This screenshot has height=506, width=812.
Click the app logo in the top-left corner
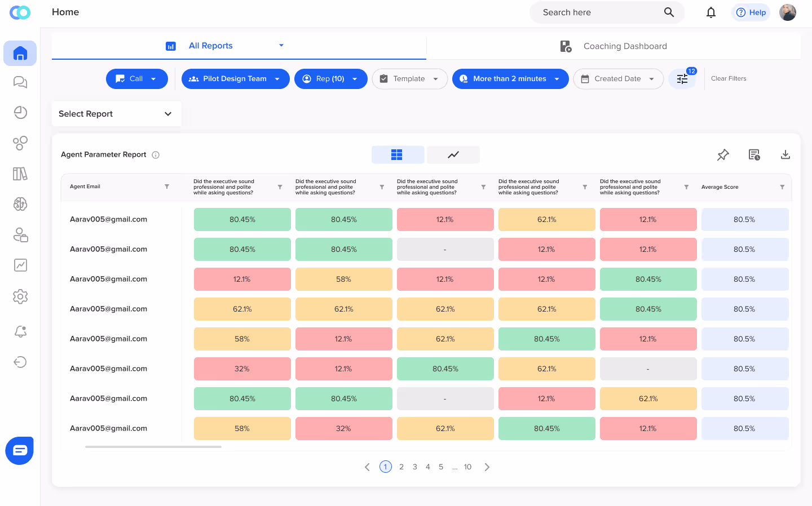click(20, 12)
